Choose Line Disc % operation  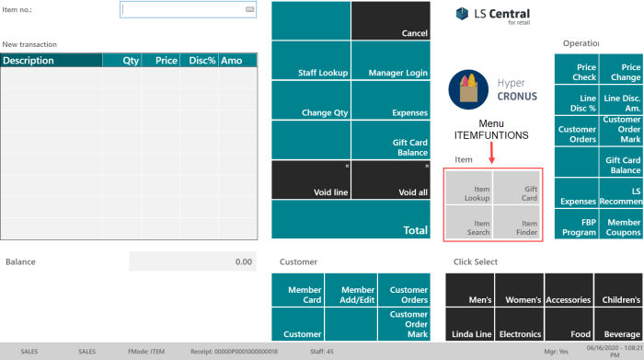[577, 99]
